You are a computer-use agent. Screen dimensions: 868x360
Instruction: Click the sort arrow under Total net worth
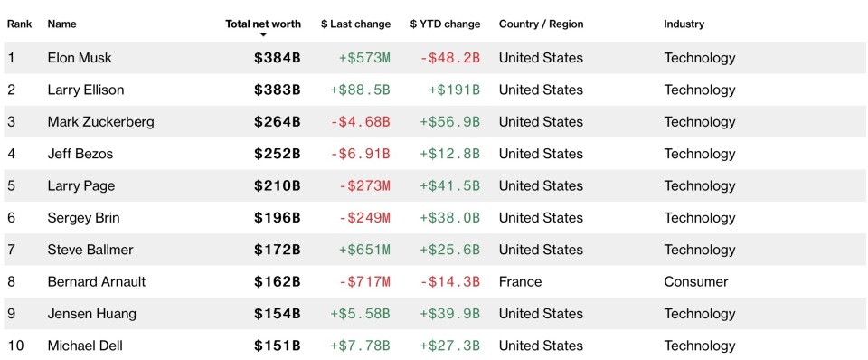(x=263, y=35)
